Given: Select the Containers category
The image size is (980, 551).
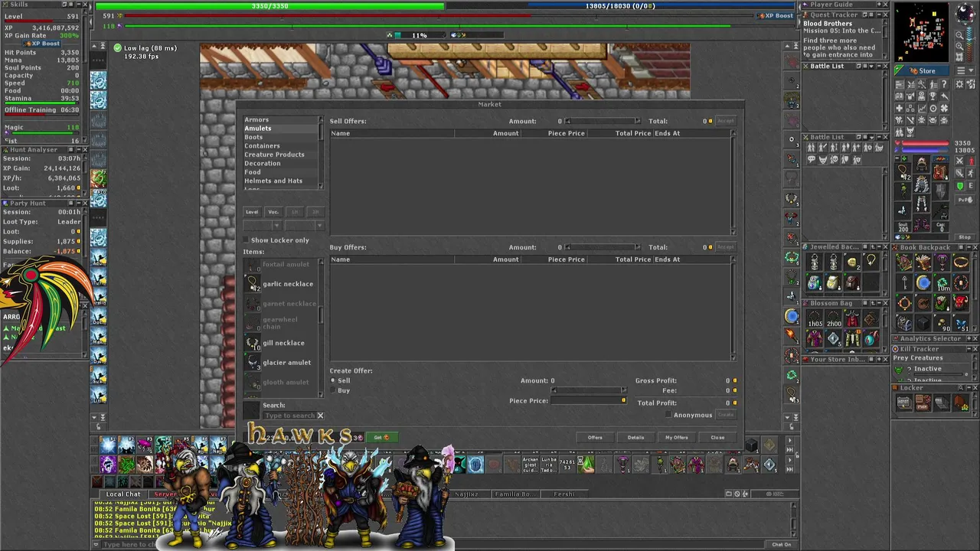Looking at the screenshot, I should [x=281, y=145].
